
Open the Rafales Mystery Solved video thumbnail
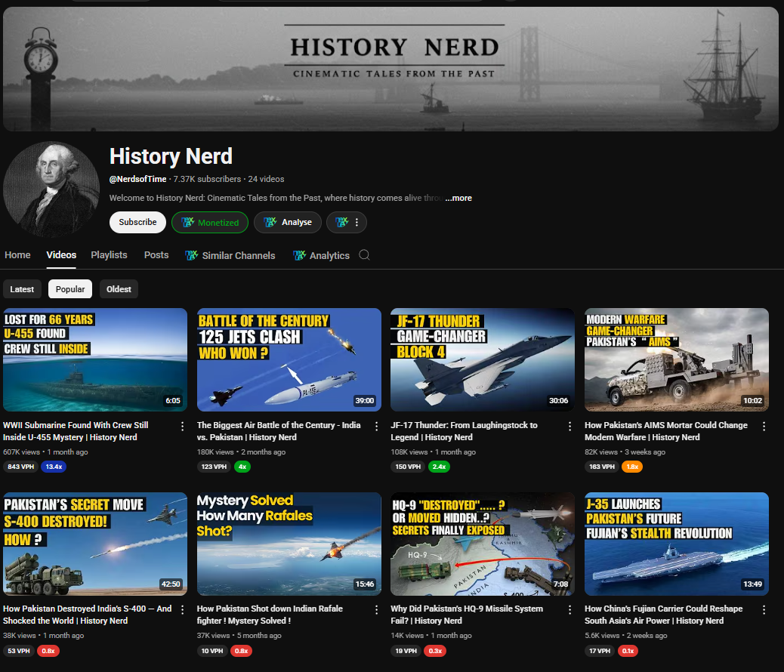point(289,543)
